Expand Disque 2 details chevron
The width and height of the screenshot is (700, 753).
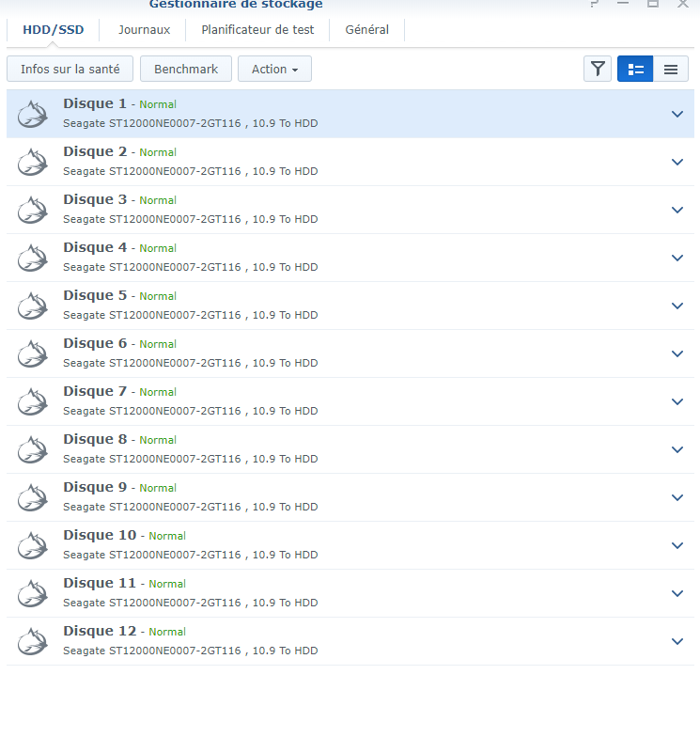[x=677, y=162]
